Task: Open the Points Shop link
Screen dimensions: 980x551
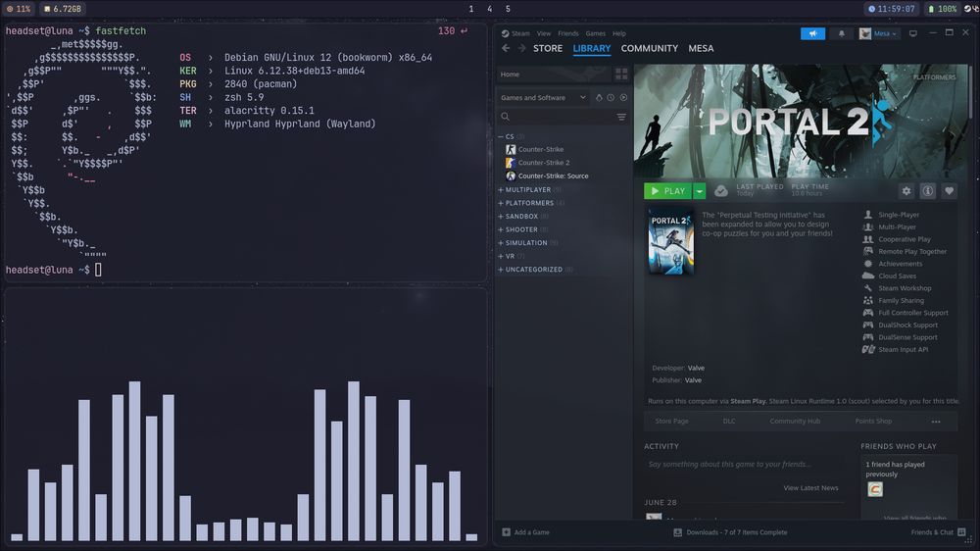Action: pyautogui.click(x=873, y=422)
